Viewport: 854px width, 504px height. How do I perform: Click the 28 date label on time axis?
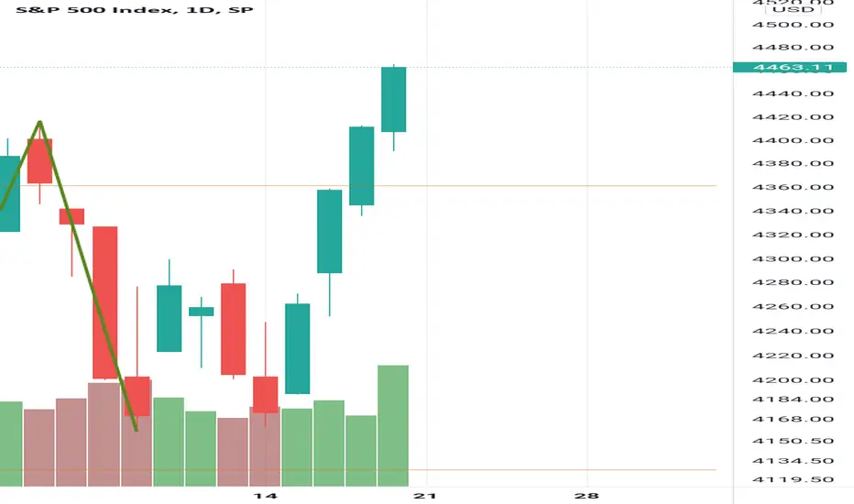click(x=586, y=496)
